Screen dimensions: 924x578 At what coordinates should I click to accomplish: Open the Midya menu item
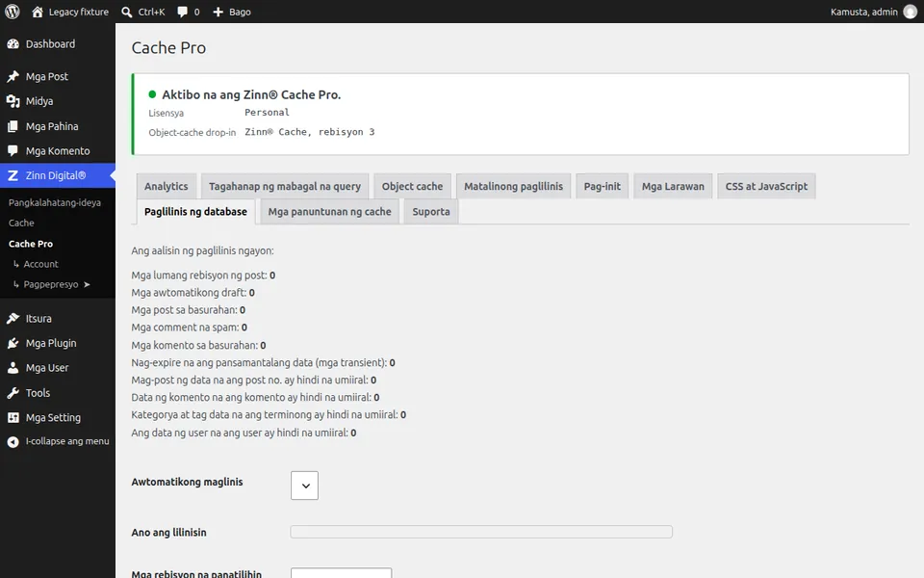[58, 101]
